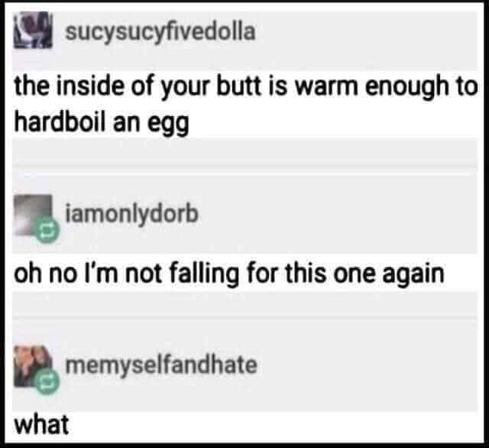Go to the memyselfandhate blog link
Viewport: 489px width, 448px height.
161,365
